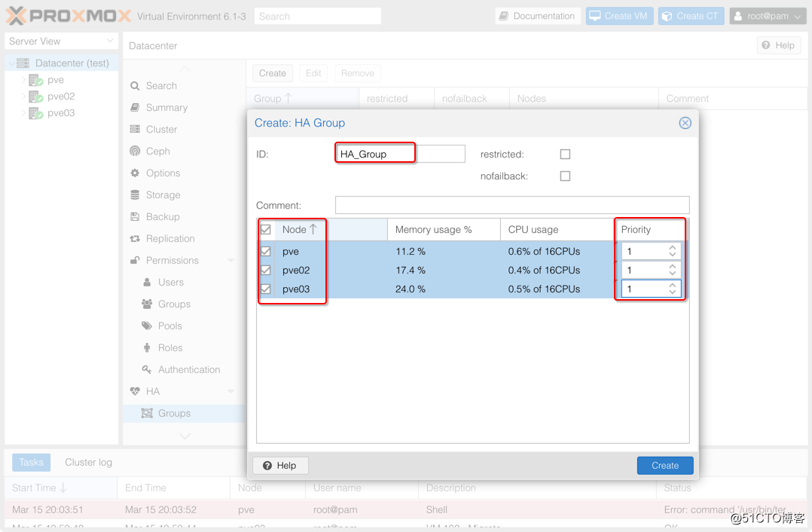This screenshot has height=532, width=812.
Task: Open the root@pam user menu
Action: click(768, 16)
